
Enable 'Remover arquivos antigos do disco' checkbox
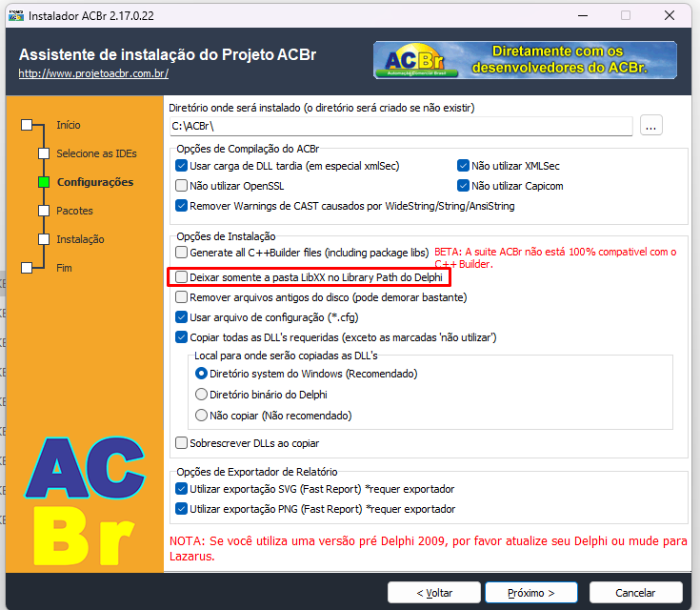(x=181, y=297)
